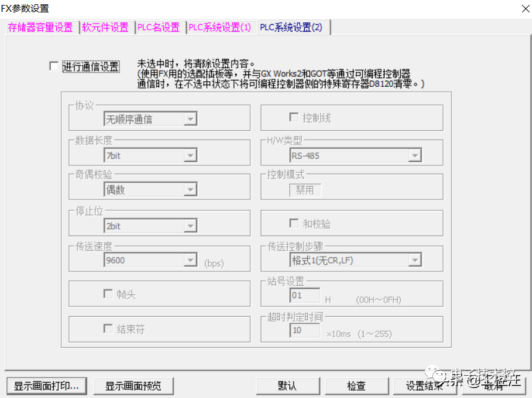Expand the 奇偶校验 dropdown showing 偶数

[190, 189]
